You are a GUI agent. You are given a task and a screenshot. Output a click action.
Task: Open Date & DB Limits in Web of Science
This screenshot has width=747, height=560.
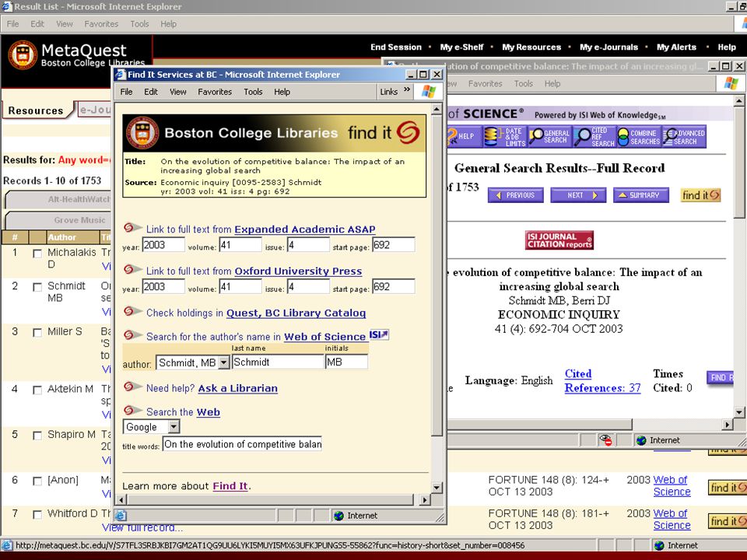[x=504, y=137]
